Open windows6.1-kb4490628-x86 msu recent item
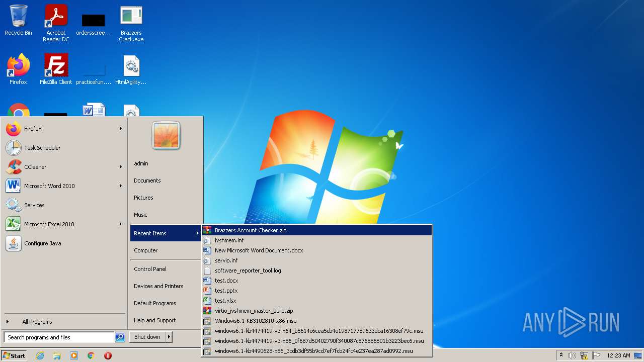The height and width of the screenshot is (362, 644). point(317,351)
